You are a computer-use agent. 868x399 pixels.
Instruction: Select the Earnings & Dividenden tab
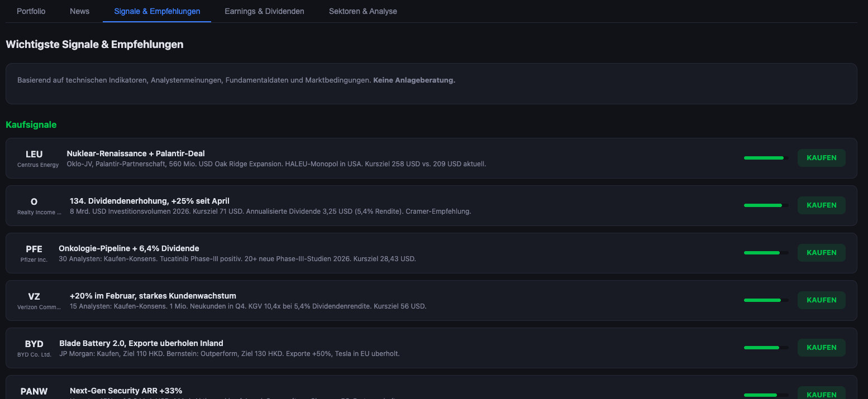point(264,11)
